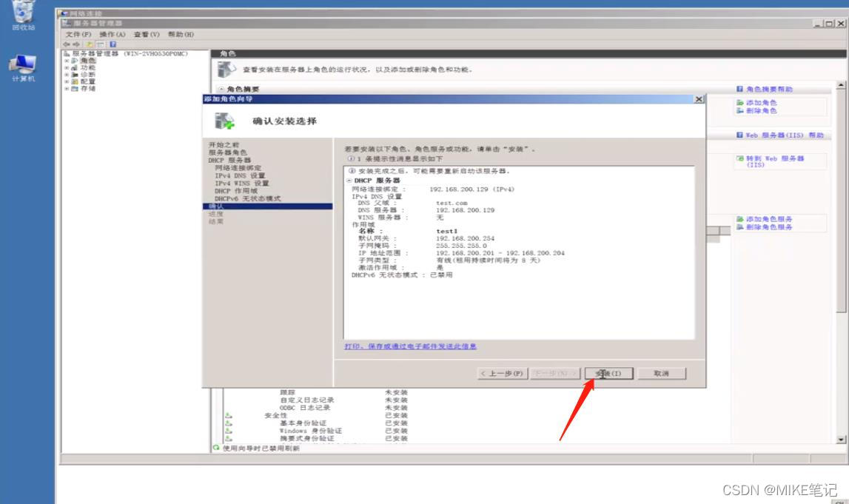
Task: Click the 添加角色服务 link
Action: click(769, 219)
